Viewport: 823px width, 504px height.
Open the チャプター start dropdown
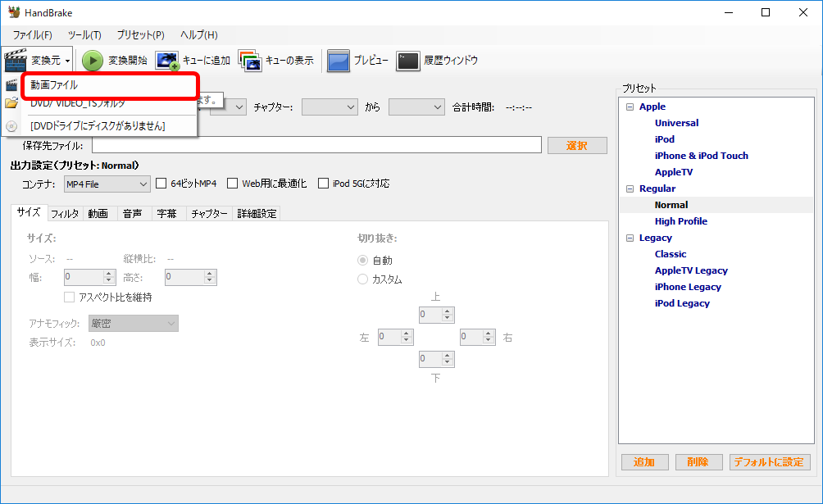pos(330,107)
